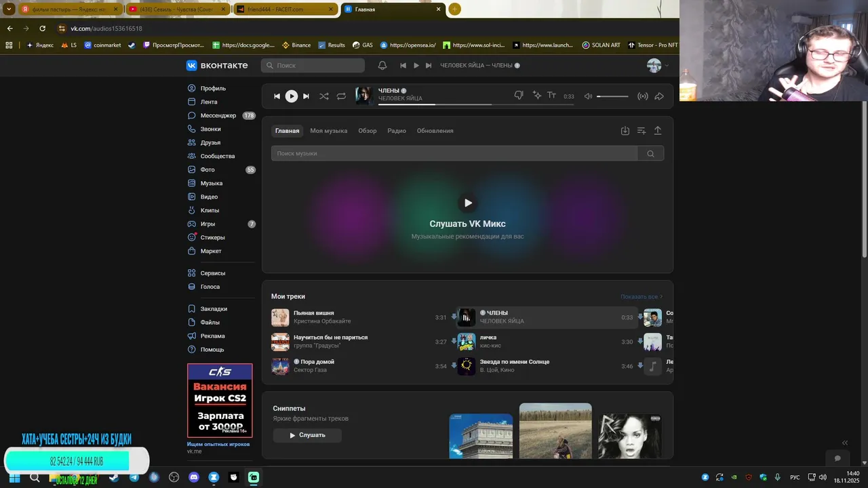Switch to the Обзор tab
Viewport: 868px width, 488px height.
(x=368, y=131)
